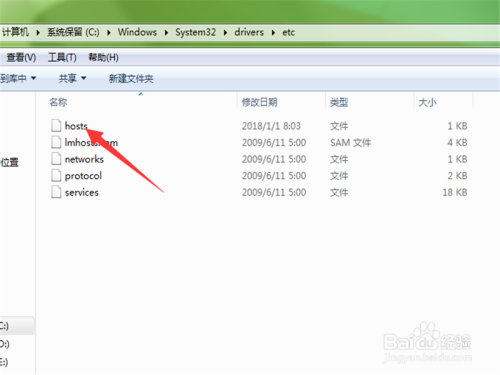
Task: Click the hosts date 2018/1/1 8:03
Action: tap(271, 126)
